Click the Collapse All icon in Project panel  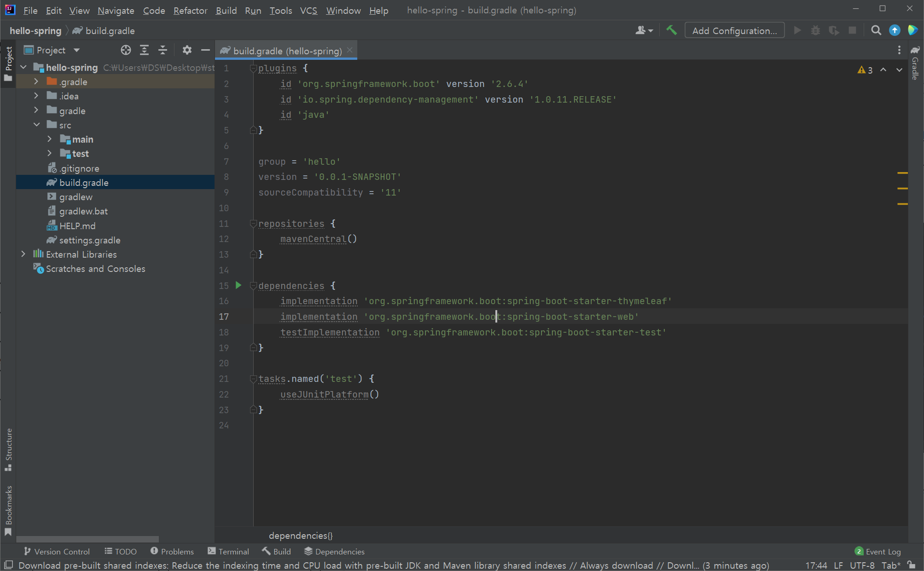click(x=163, y=50)
